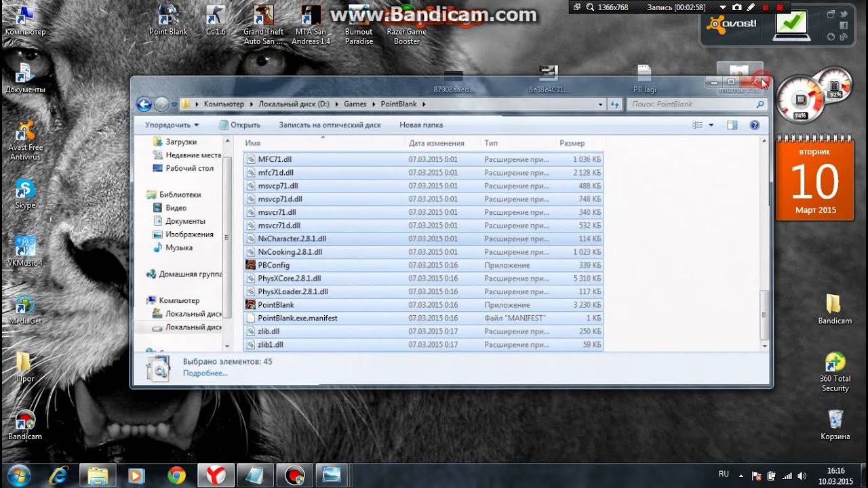Select NxCooking.2.8.1.dll file
Screen dimensions: 868x488
tap(423, 252)
